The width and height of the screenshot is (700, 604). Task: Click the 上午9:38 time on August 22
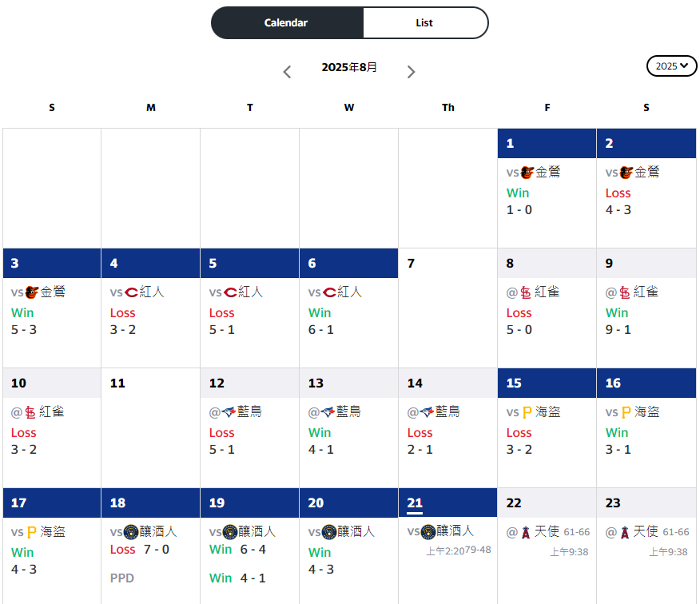[569, 552]
